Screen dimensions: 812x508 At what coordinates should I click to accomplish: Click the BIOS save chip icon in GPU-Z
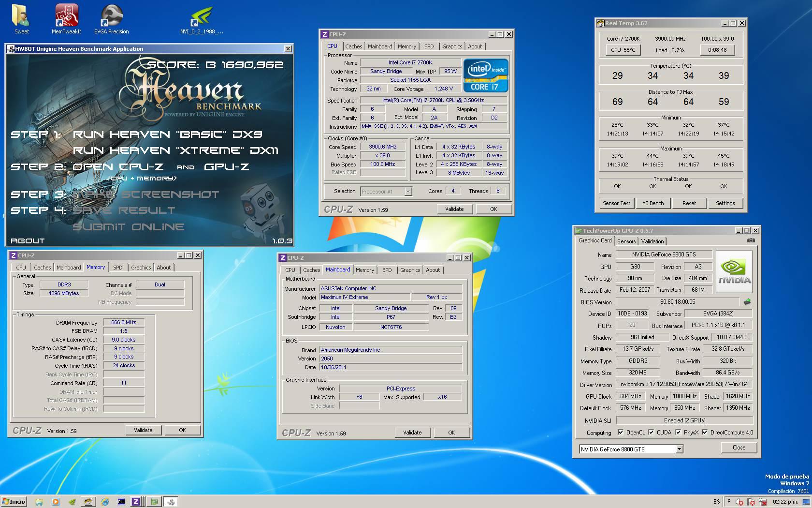[747, 302]
